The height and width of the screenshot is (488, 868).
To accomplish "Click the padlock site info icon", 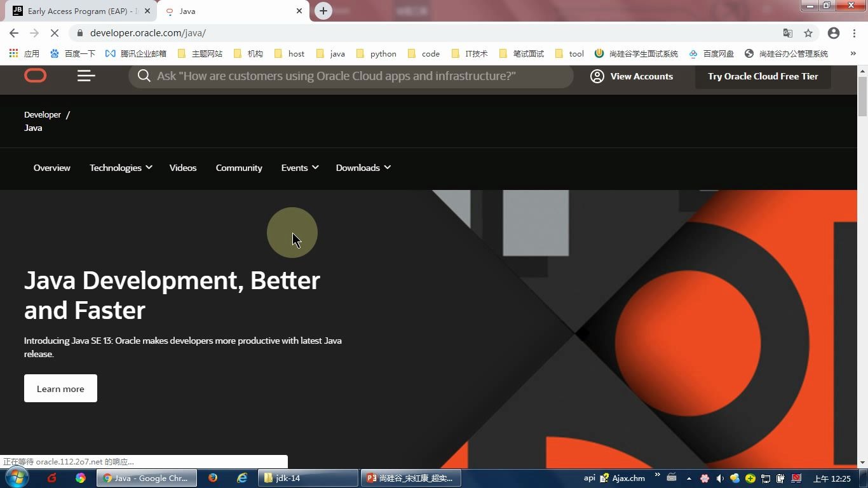I will click(x=80, y=33).
